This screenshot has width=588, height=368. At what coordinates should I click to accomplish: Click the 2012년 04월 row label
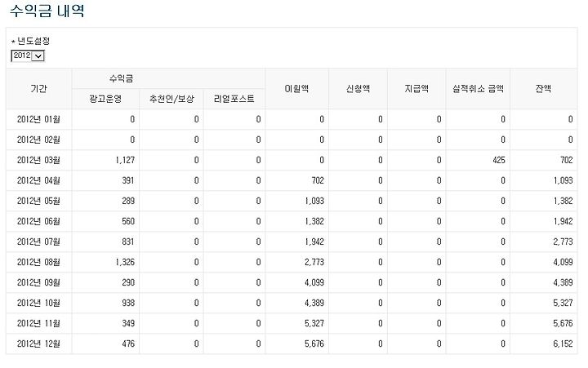click(38, 180)
